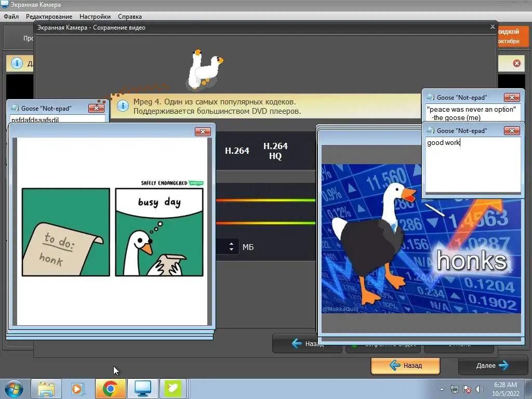Viewport: 532px width, 399px height.
Task: Click the network tray icon
Action: [x=454, y=389]
